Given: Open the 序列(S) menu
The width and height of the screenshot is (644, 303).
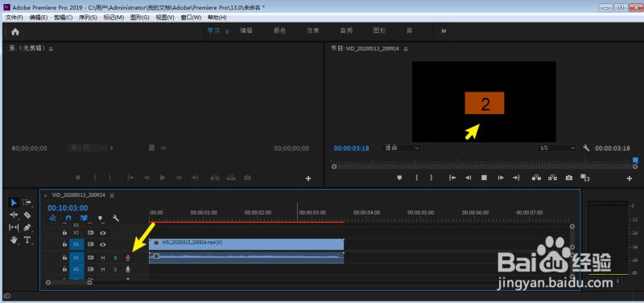Looking at the screenshot, I should pyautogui.click(x=88, y=18).
